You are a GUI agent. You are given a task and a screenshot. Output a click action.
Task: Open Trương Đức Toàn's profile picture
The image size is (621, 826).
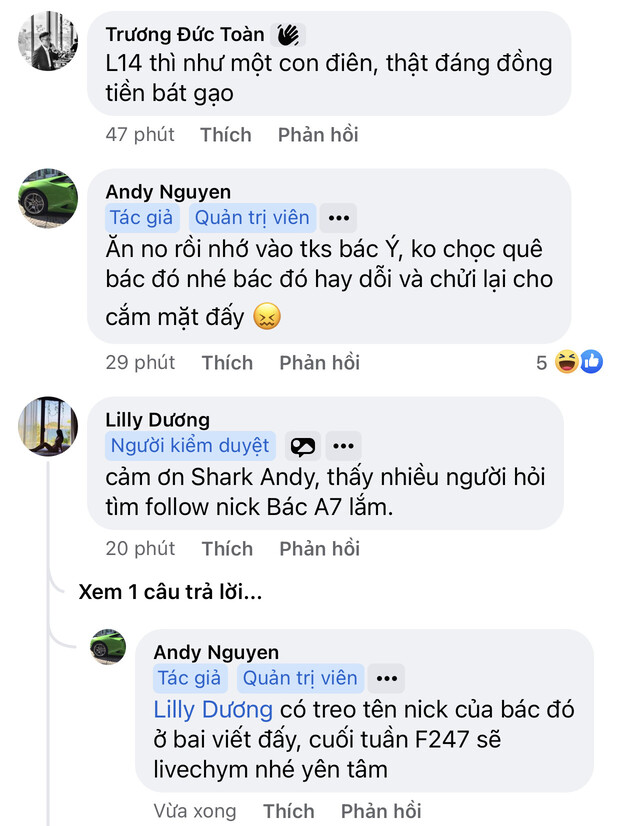pos(47,41)
